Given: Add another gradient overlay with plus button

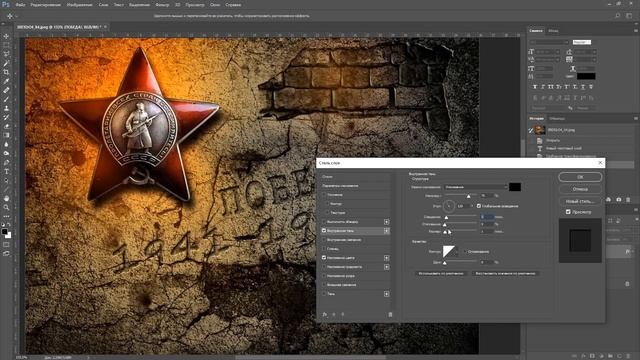Looking at the screenshot, I should (387, 267).
